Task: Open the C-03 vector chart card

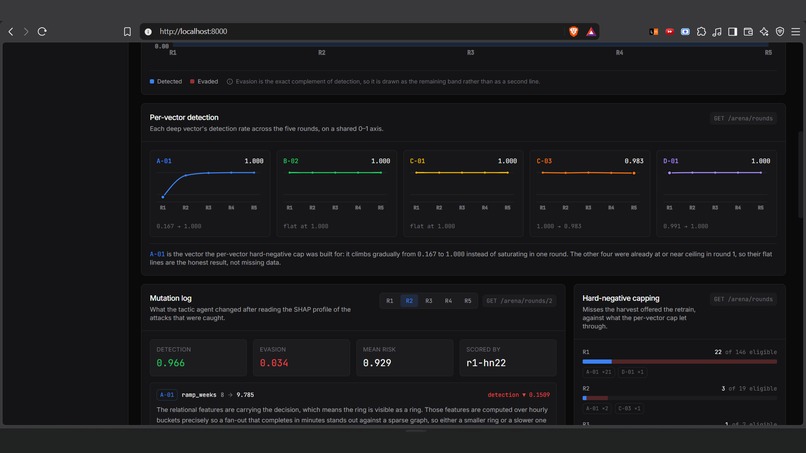Action: point(590,193)
